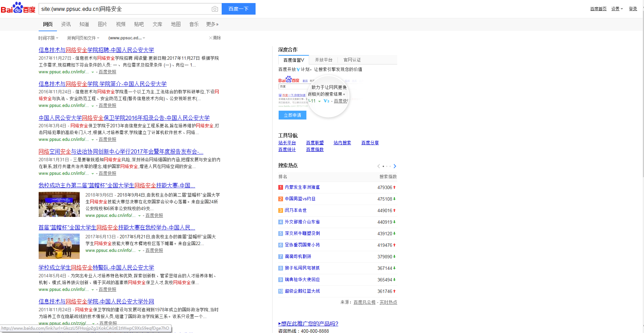Open the 百度指数 tool link
The image size is (644, 333).
click(315, 150)
